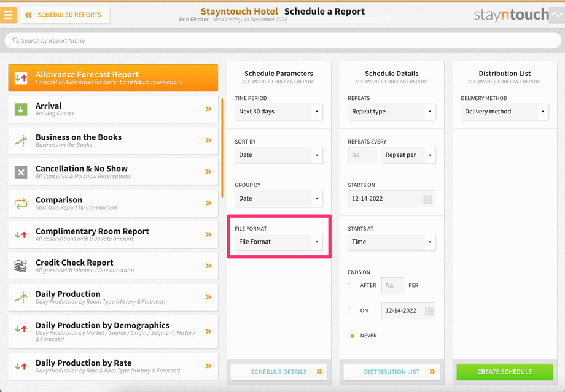Click the green Create Schedule button

504,372
